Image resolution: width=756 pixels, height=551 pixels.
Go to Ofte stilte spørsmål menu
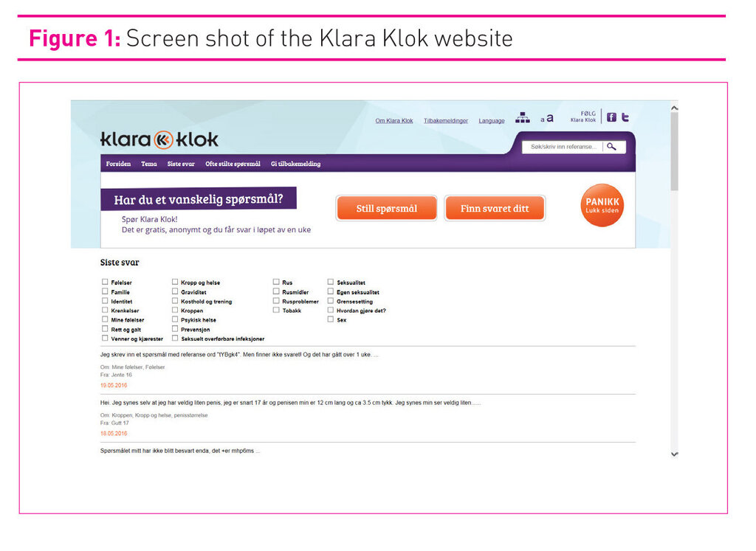[x=233, y=164]
